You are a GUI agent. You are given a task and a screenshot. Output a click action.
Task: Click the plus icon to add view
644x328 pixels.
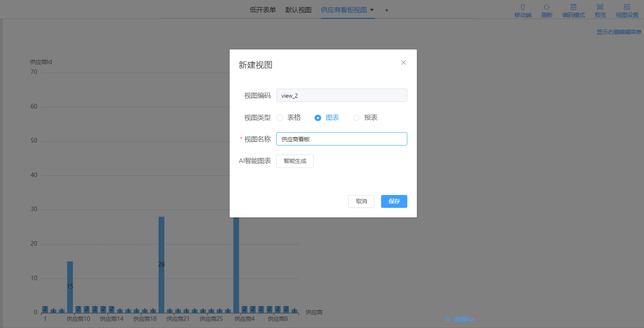(386, 10)
